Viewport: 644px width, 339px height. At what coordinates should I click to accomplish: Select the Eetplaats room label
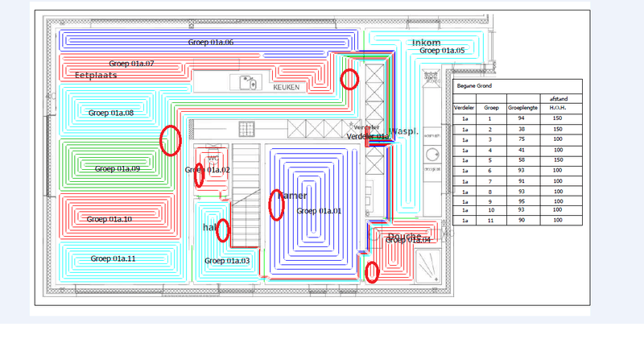[x=96, y=75]
